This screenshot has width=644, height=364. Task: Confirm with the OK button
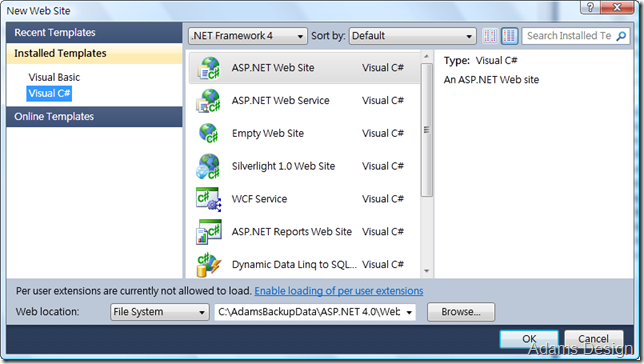tap(529, 339)
